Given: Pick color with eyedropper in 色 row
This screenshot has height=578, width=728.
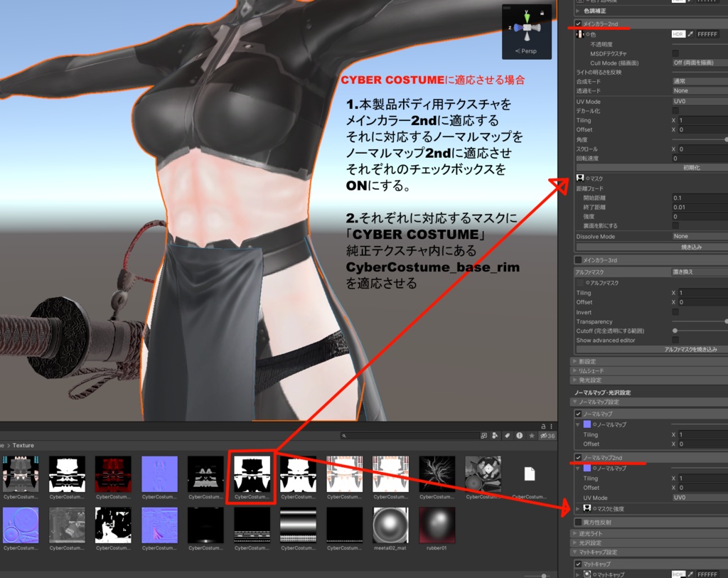Looking at the screenshot, I should 691,34.
